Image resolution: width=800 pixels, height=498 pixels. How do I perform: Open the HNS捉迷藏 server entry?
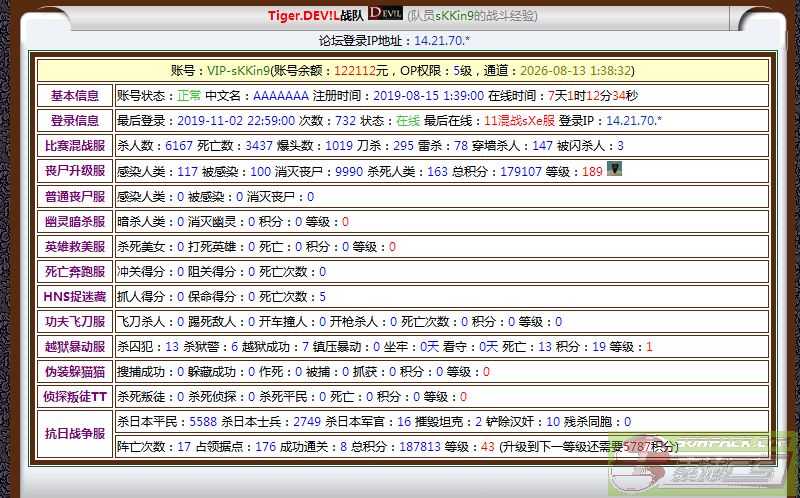point(75,297)
